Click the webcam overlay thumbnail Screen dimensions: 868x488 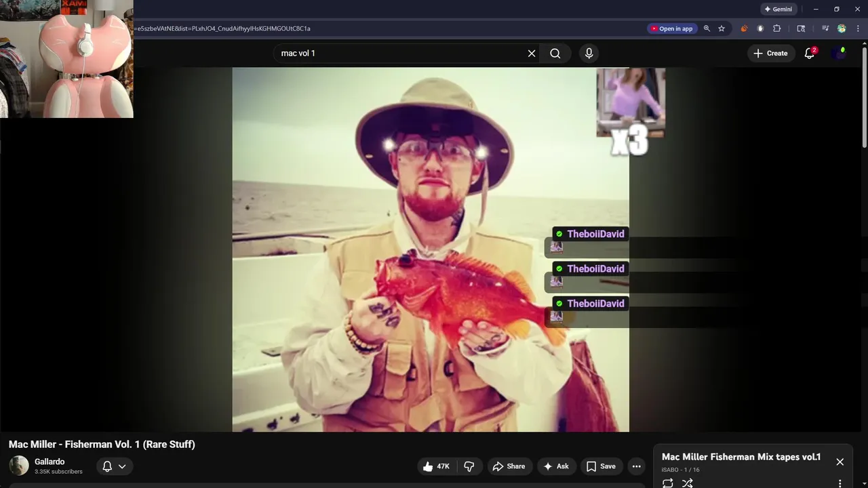[x=66, y=59]
